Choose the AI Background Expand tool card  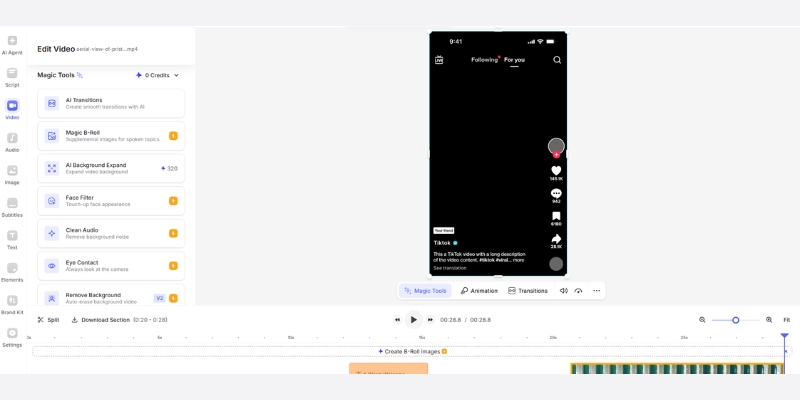[x=111, y=168]
